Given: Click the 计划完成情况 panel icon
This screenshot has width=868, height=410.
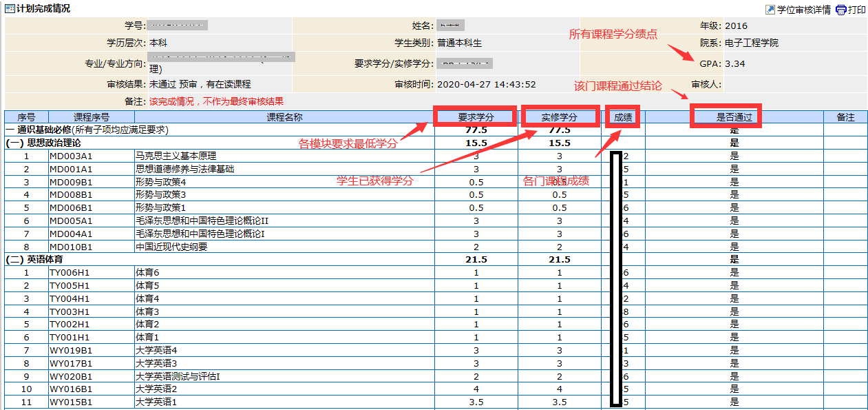Looking at the screenshot, I should coord(10,8).
